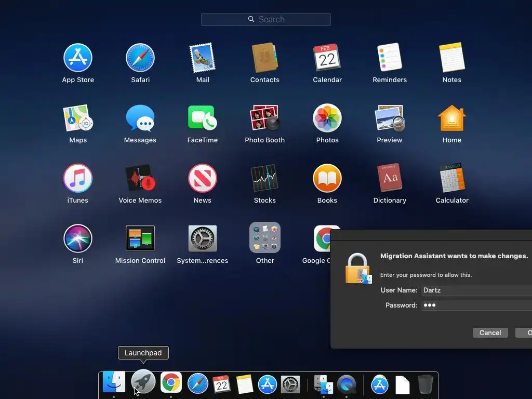
Task: Cancel the Migration Assistant password dialog
Action: [x=490, y=333]
